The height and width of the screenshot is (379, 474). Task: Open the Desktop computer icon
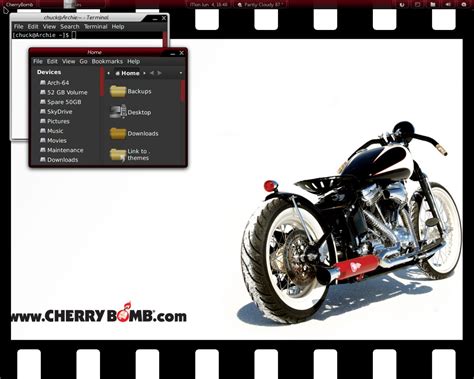[118, 112]
